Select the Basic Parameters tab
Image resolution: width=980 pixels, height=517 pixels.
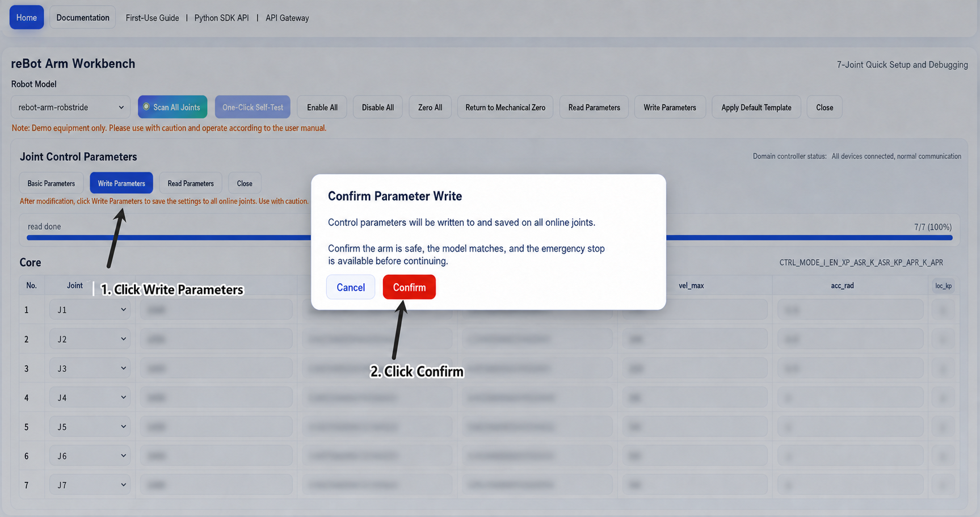(51, 183)
